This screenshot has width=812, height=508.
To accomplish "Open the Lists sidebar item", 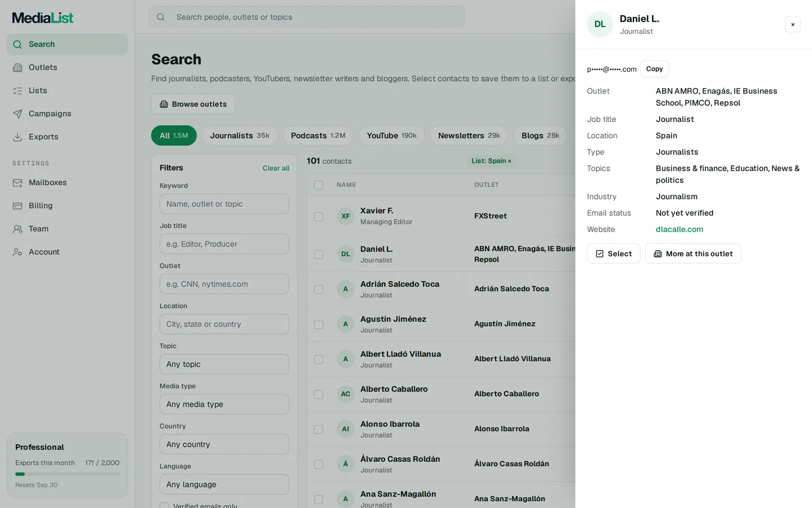I will point(67,90).
